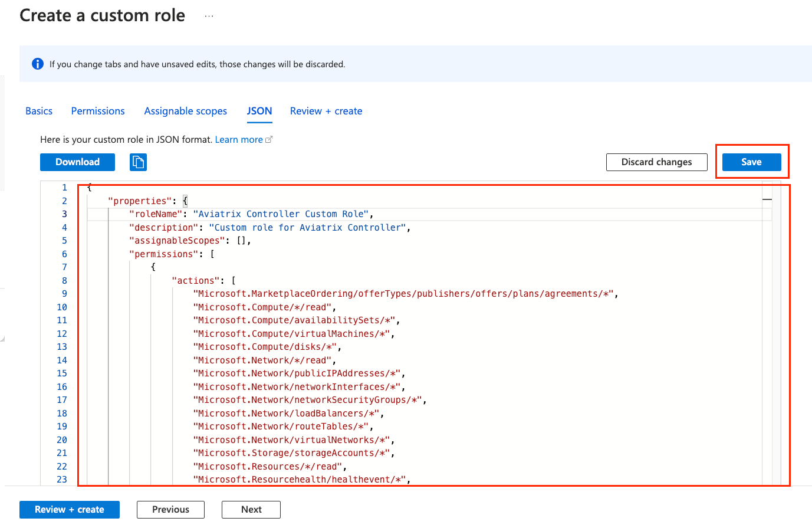Image resolution: width=812 pixels, height=528 pixels.
Task: Open the Review + create tab
Action: (x=326, y=111)
